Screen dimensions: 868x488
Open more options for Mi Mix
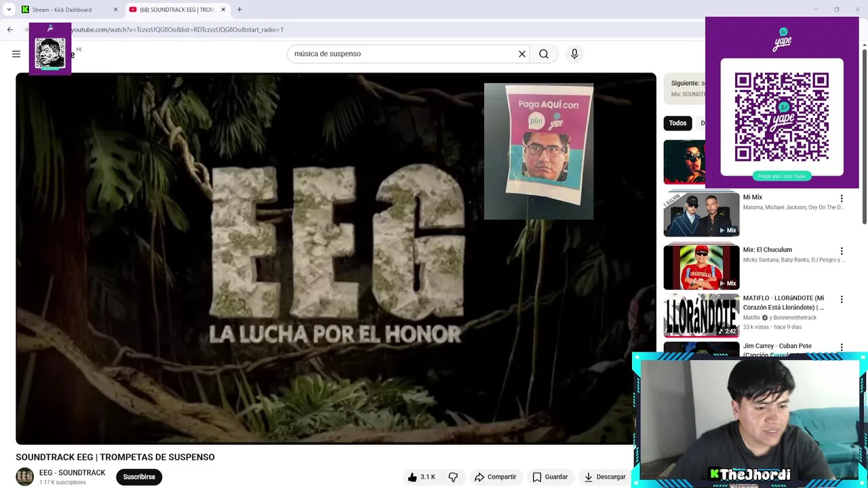[842, 199]
